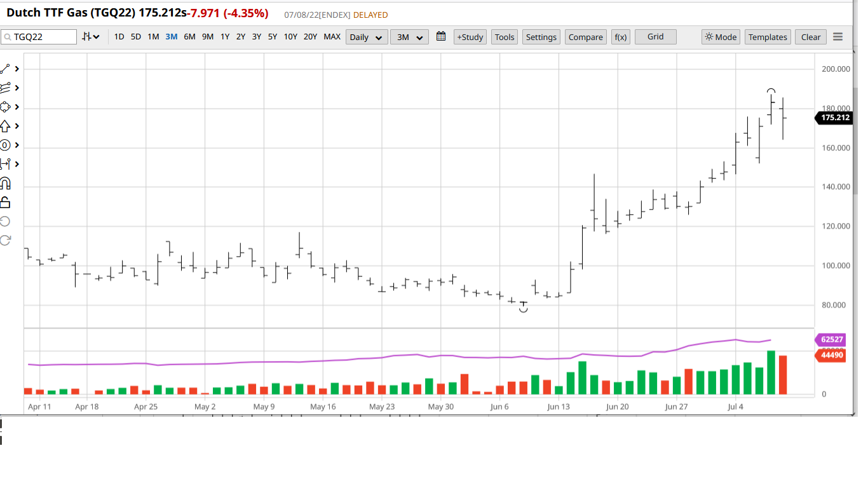Toggle the magnet snap tool
The height and width of the screenshot is (488, 868).
tap(5, 184)
